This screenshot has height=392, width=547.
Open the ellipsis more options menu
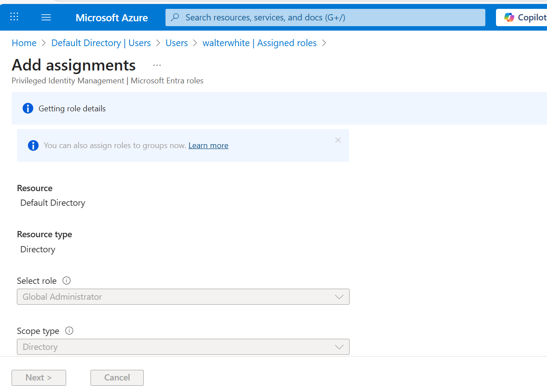click(157, 65)
